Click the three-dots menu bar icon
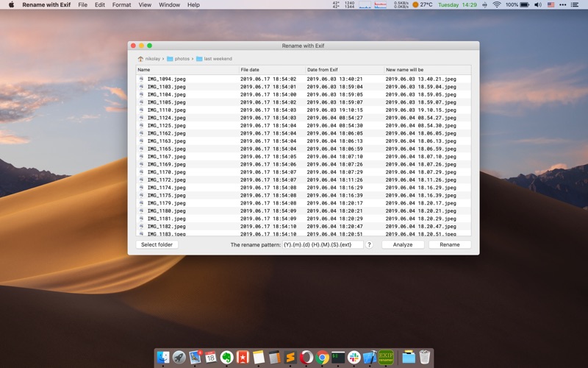The image size is (588, 368). (x=563, y=5)
